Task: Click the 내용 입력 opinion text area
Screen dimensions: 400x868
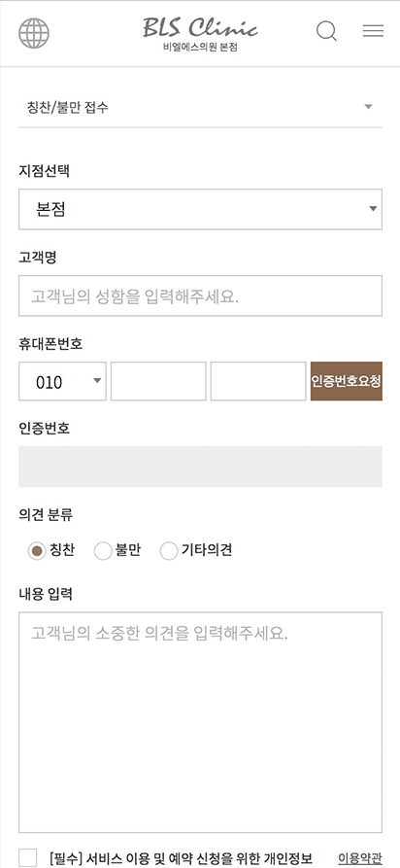Action: (200, 722)
